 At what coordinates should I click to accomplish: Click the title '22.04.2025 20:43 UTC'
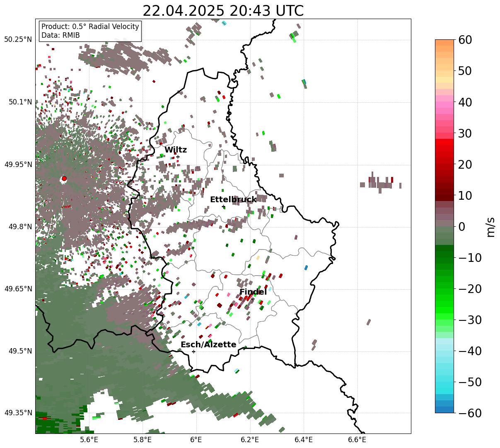pyautogui.click(x=223, y=11)
